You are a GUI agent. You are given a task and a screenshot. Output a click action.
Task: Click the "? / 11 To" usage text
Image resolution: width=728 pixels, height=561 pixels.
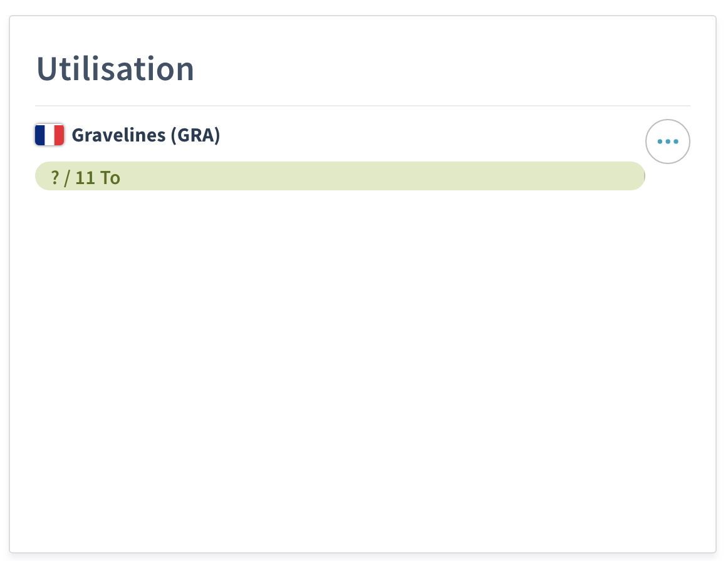click(x=85, y=178)
